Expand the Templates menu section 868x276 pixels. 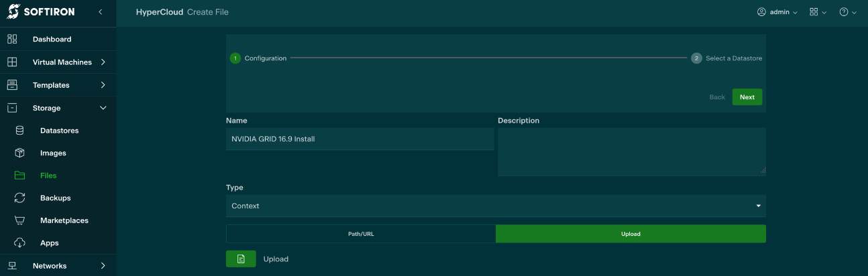point(103,85)
